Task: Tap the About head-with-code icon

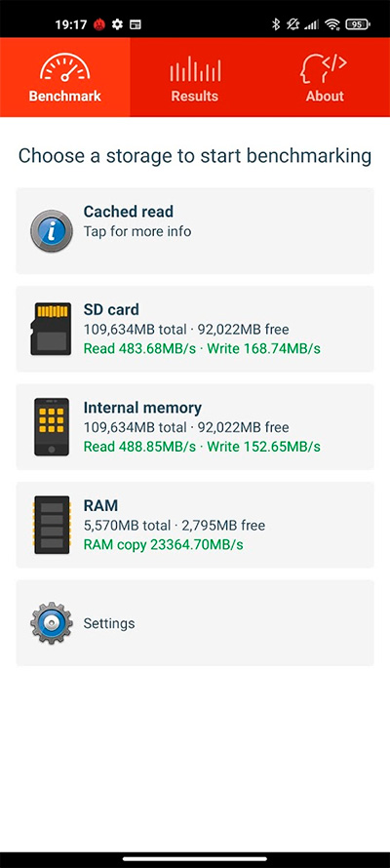Action: [324, 68]
